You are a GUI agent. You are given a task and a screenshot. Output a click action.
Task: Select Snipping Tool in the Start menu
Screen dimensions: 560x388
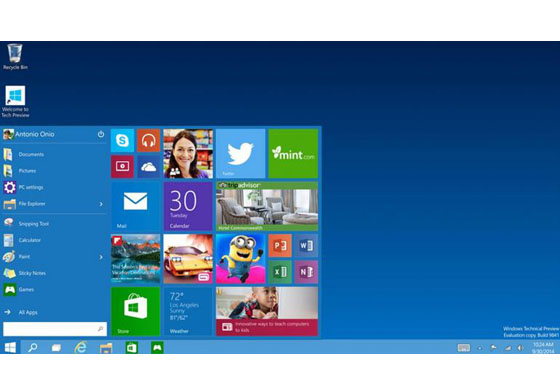pos(34,224)
